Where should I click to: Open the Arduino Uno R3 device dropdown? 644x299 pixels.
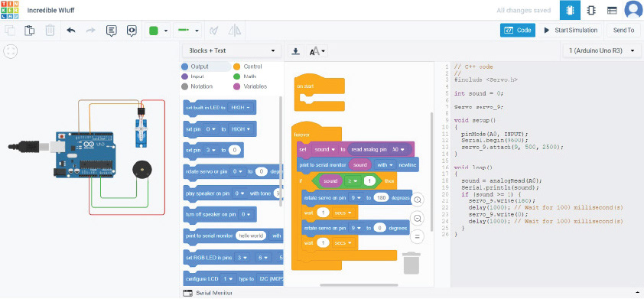(x=601, y=51)
